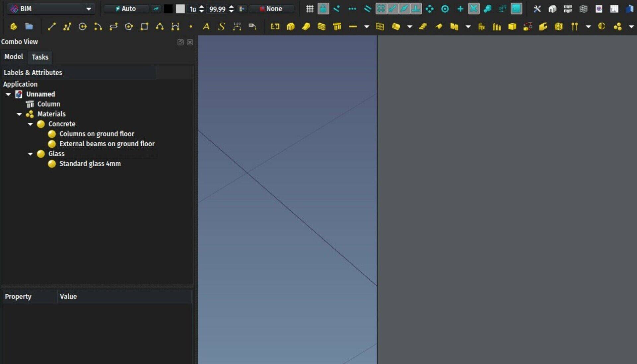Click the Labels & Attributes header
Screen dimensions: 637x364
[79, 73]
